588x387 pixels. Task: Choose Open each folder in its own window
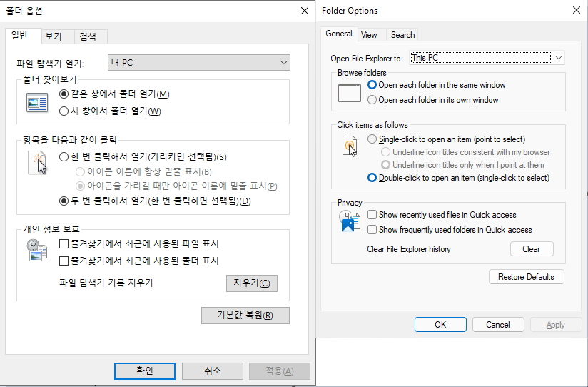372,100
